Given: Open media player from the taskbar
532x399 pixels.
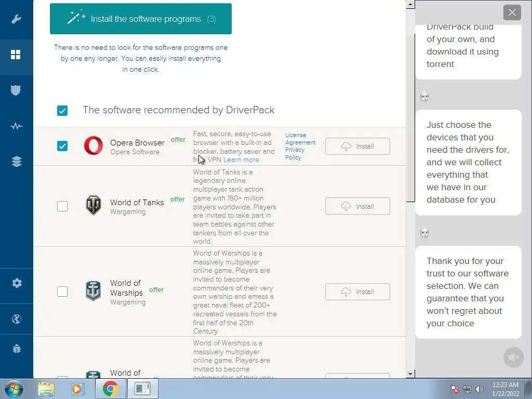Looking at the screenshot, I should (78, 389).
